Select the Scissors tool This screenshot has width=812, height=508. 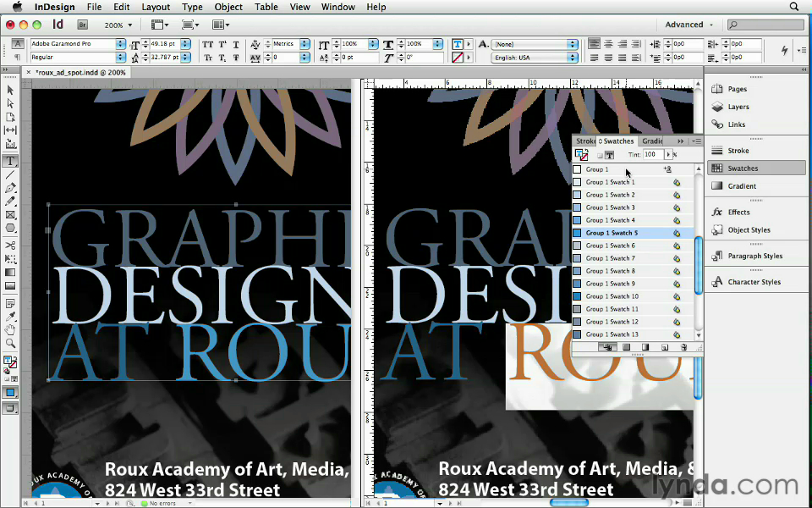[10, 246]
